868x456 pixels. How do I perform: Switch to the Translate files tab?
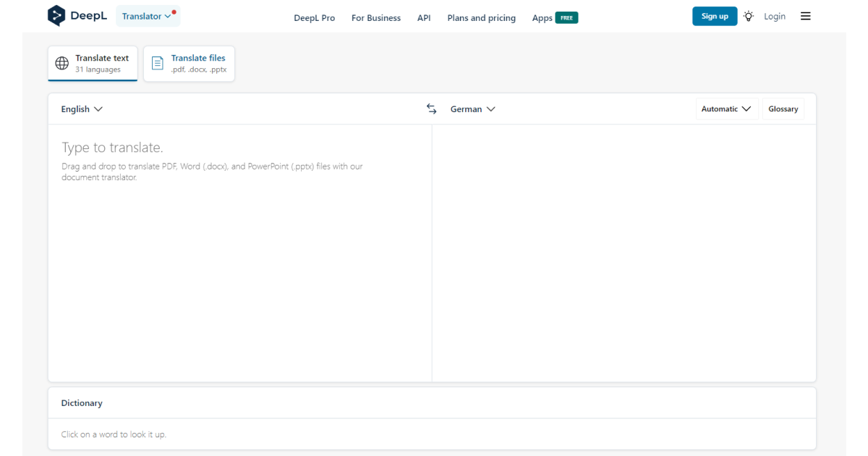click(x=189, y=64)
